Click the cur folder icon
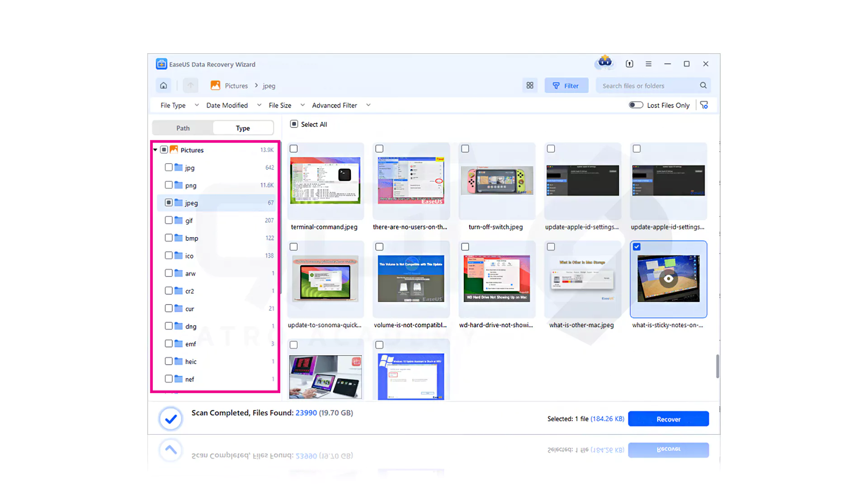Image resolution: width=868 pixels, height=488 pixels. pos(179,309)
